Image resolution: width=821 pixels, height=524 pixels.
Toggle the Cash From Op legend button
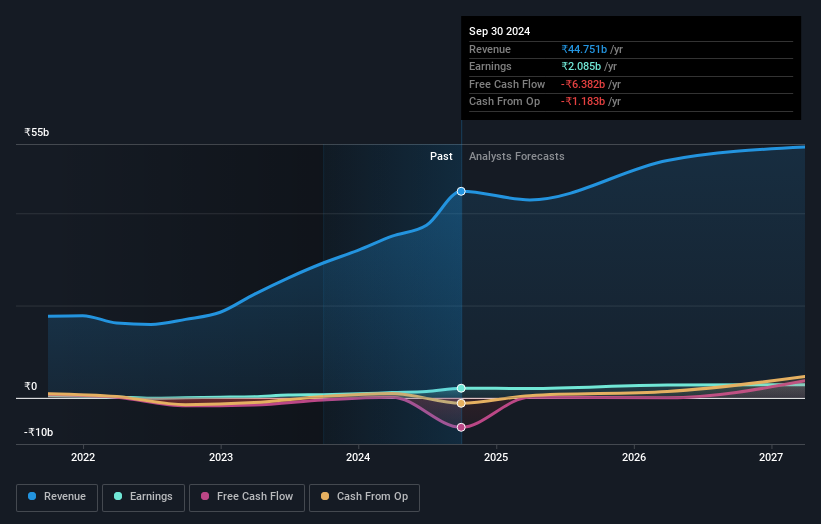pos(364,497)
